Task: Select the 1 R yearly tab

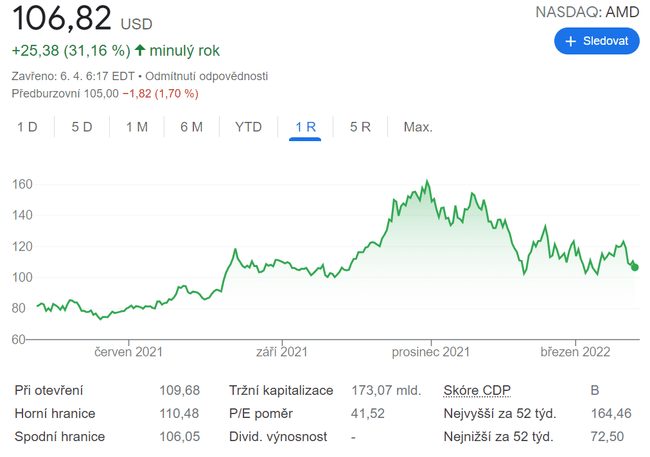Action: 305,127
